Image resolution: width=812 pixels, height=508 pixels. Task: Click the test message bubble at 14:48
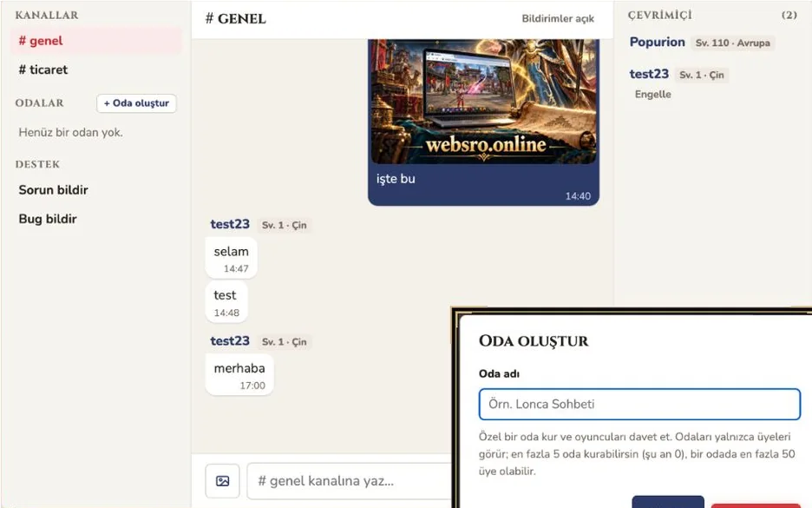pos(226,302)
